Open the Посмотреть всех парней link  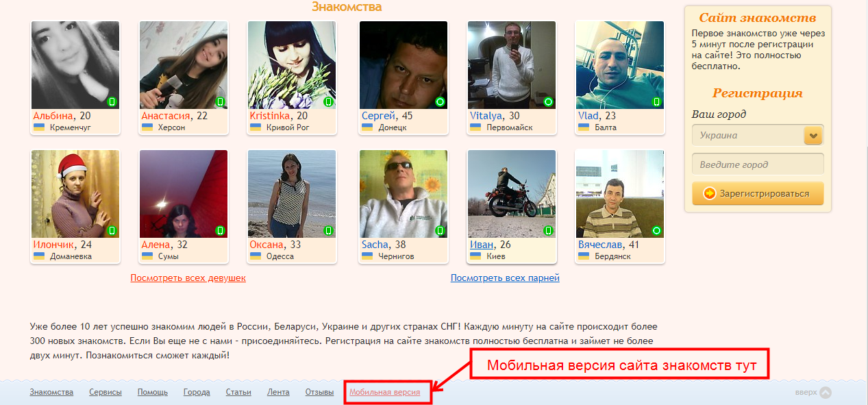tap(505, 278)
